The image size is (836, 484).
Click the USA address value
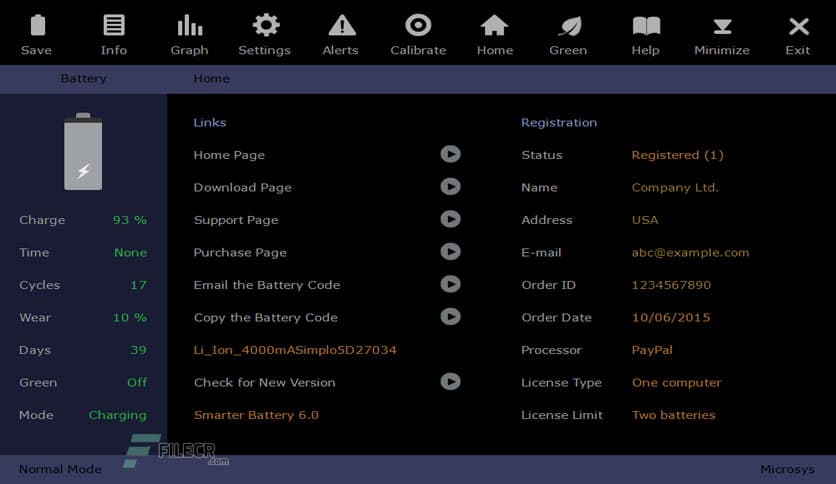pos(645,220)
